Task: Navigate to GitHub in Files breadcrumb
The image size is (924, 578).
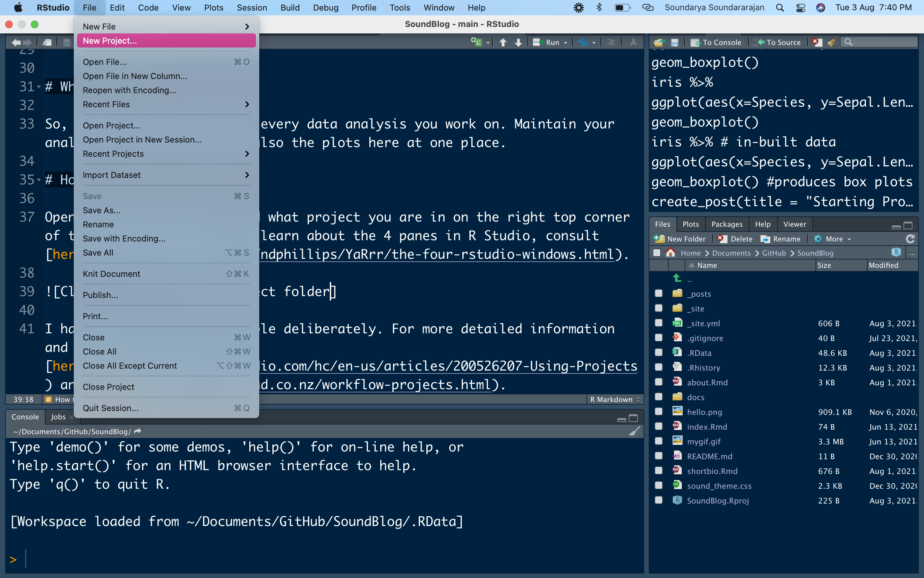Action: tap(774, 253)
